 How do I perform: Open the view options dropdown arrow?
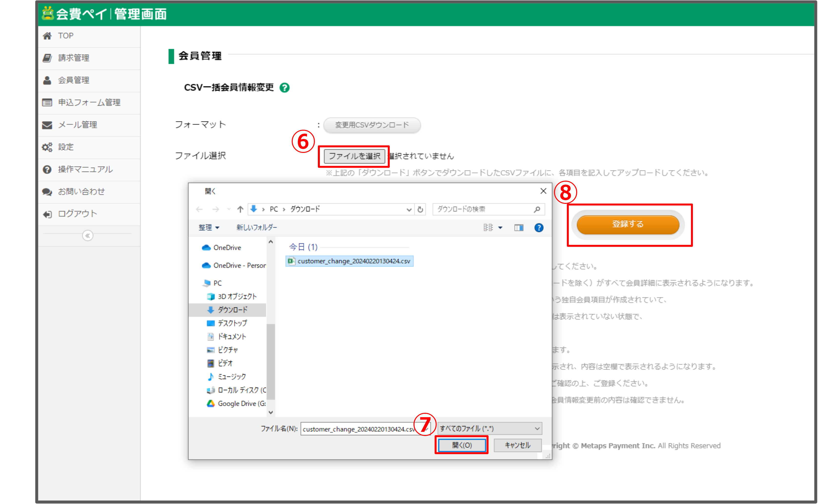(x=500, y=228)
